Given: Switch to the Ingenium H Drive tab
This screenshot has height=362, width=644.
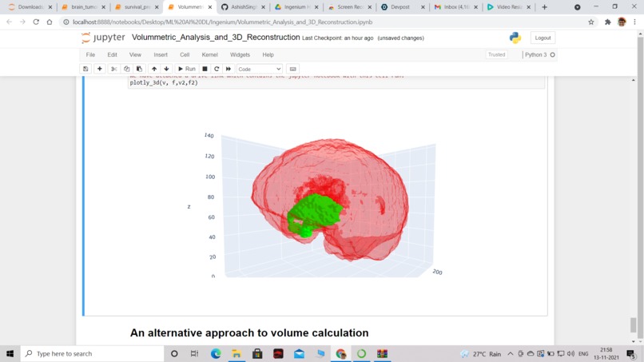Looking at the screenshot, I should [x=296, y=7].
